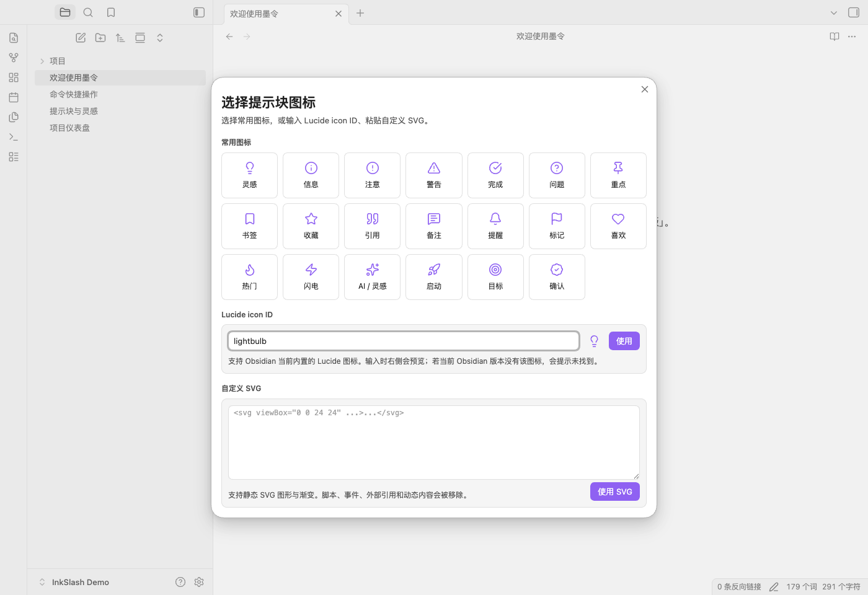
Task: Open search in the left sidebar
Action: coord(88,12)
